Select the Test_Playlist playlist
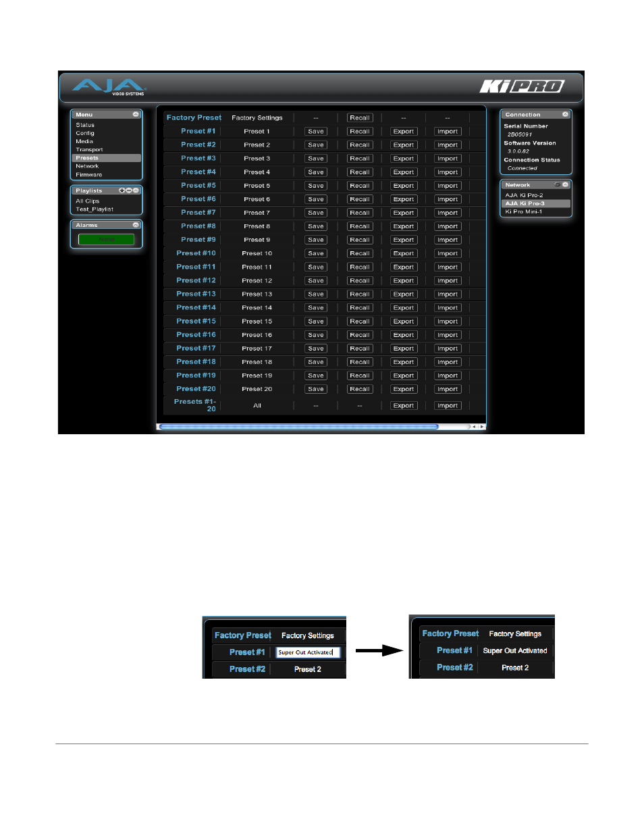This screenshot has height=834, width=644. (95, 209)
